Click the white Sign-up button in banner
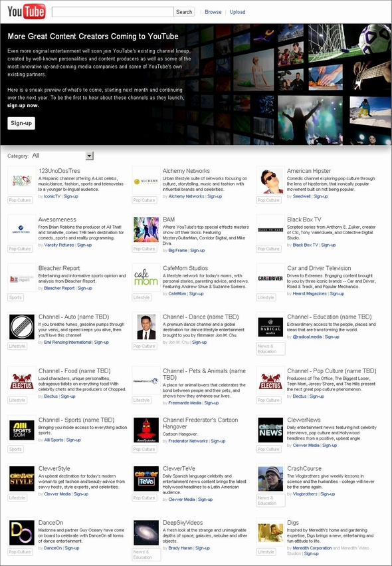 pos(21,123)
